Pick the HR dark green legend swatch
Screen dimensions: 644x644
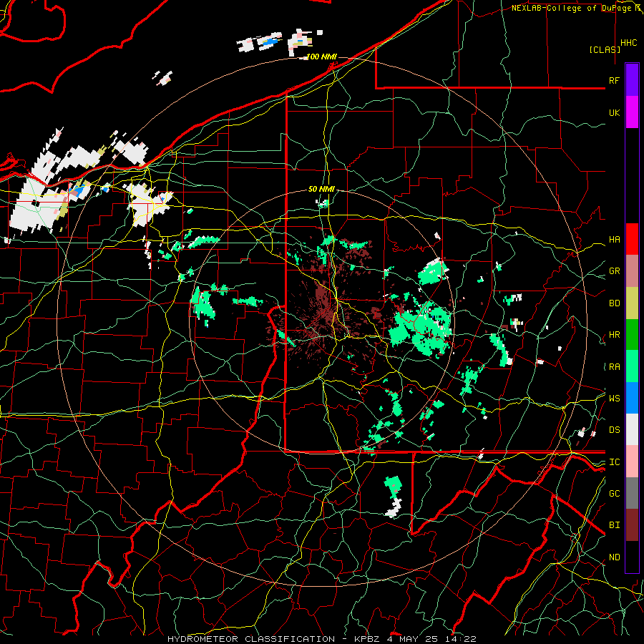pyautogui.click(x=632, y=335)
